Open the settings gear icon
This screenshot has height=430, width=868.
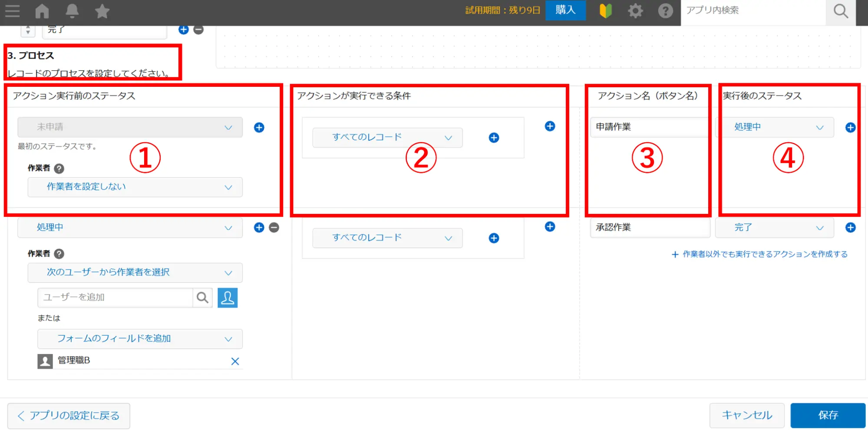click(635, 11)
